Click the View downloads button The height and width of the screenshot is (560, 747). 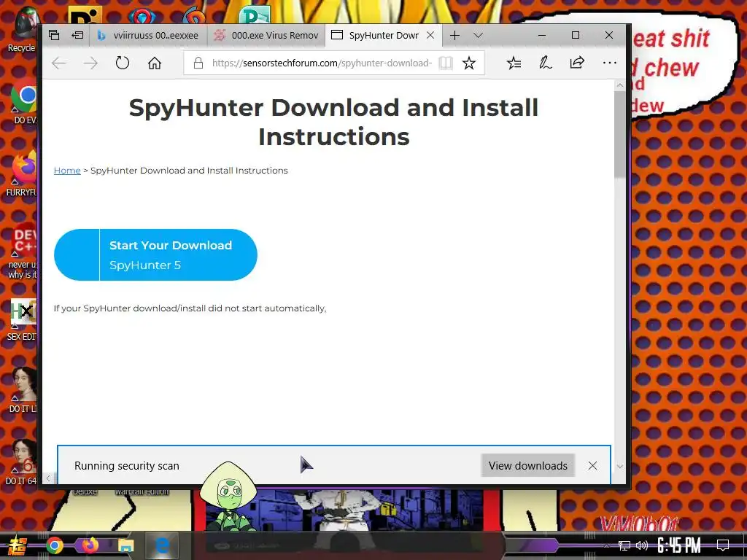click(x=528, y=466)
